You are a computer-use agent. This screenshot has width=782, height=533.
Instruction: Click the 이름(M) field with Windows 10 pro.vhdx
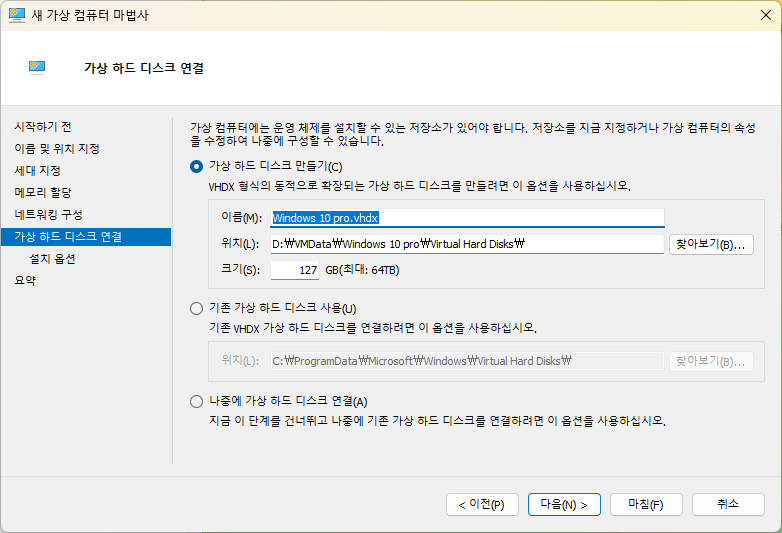click(x=467, y=218)
